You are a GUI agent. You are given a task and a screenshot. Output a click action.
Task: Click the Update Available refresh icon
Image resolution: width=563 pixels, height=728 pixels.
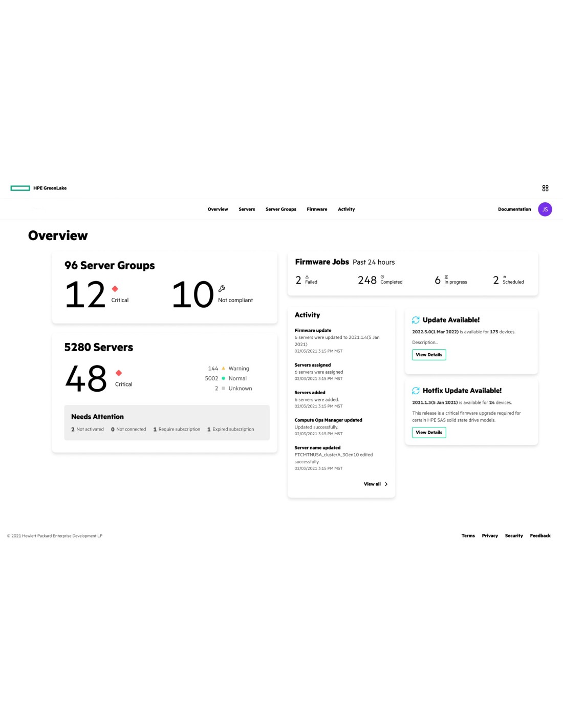click(x=416, y=320)
